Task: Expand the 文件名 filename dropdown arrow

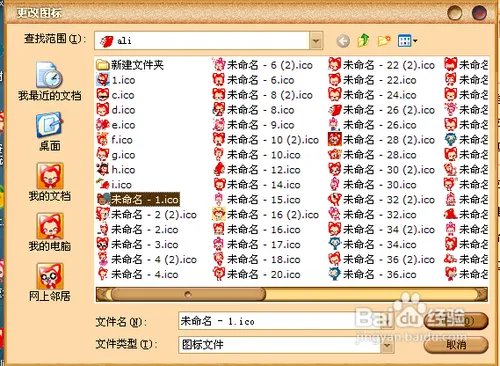Action: pos(387,321)
